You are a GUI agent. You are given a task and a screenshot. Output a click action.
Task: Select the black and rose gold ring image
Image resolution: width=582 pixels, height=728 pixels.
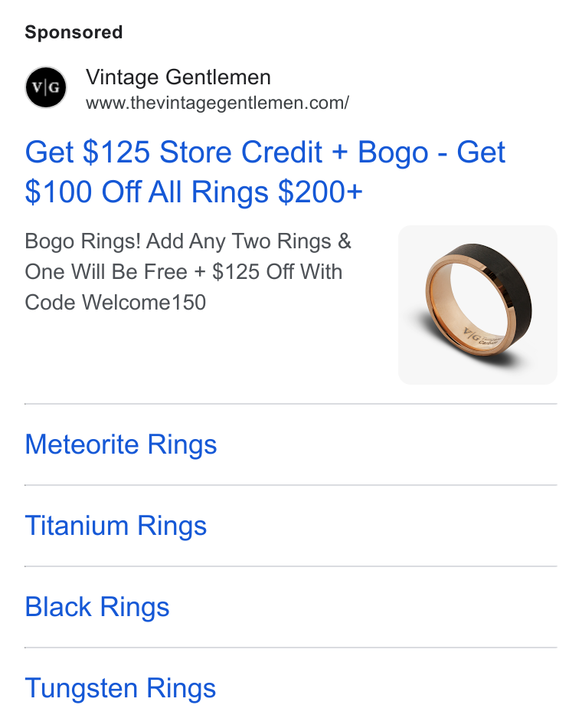click(x=478, y=305)
